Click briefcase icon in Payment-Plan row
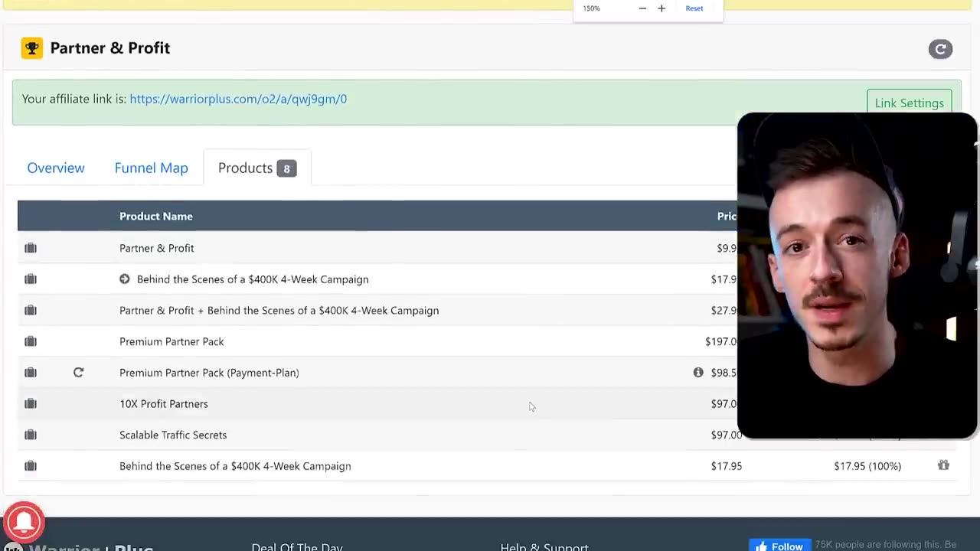Screen dimensions: 980x551 coord(31,373)
